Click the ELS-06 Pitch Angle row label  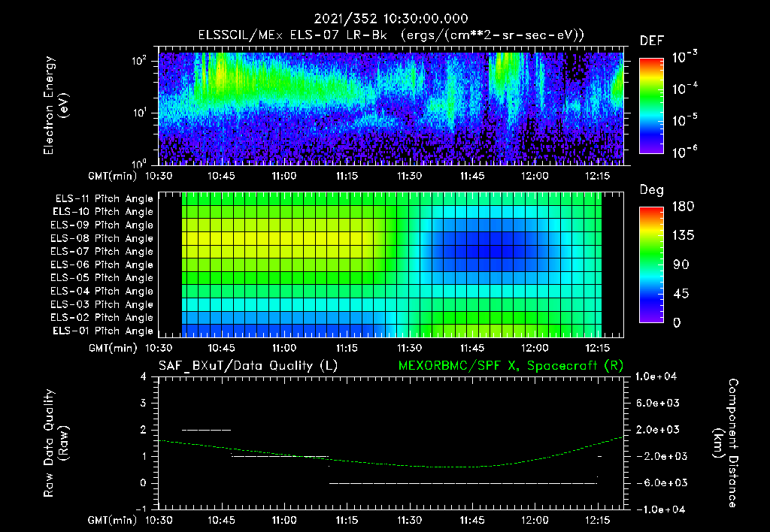[x=102, y=265]
